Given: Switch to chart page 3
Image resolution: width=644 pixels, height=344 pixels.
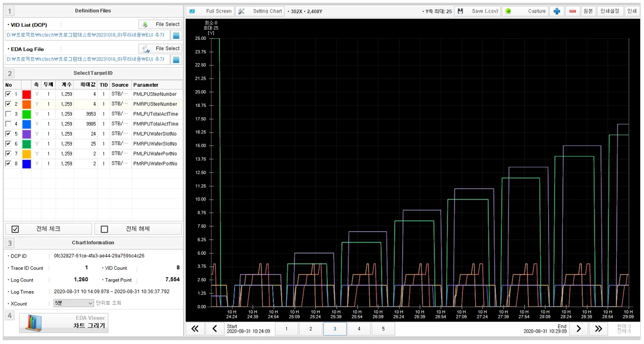Looking at the screenshot, I should 335,329.
